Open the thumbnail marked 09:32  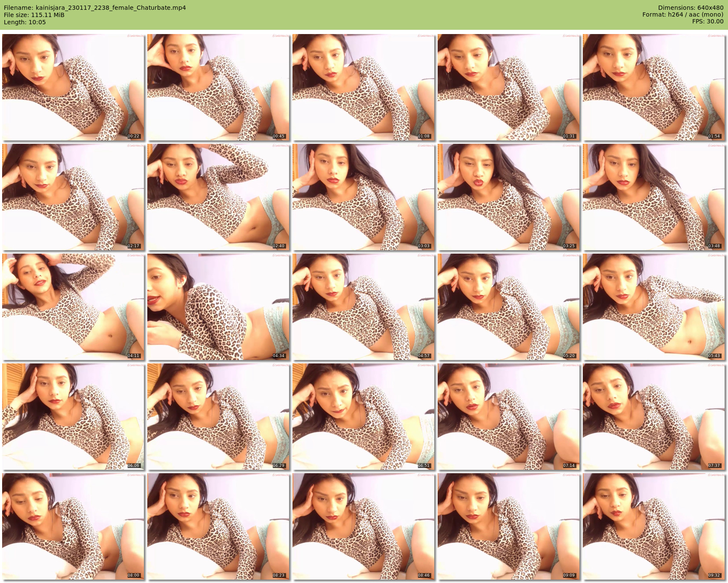click(654, 526)
